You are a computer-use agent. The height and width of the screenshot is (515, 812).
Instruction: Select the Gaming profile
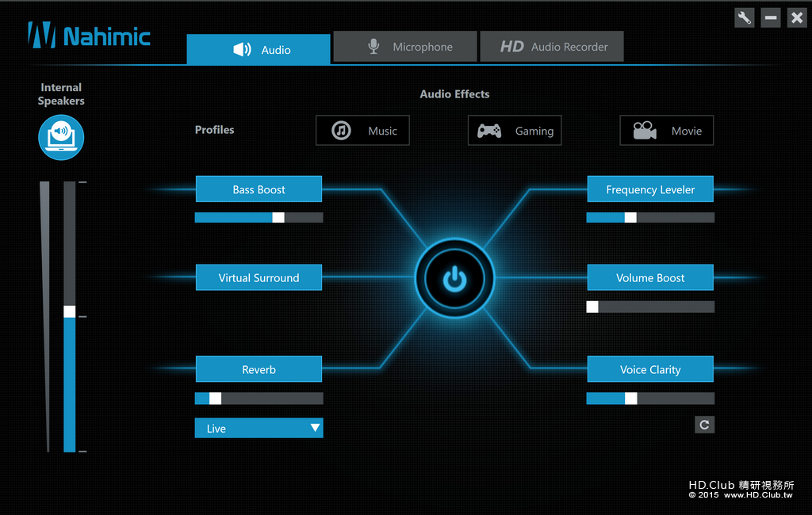(x=515, y=131)
